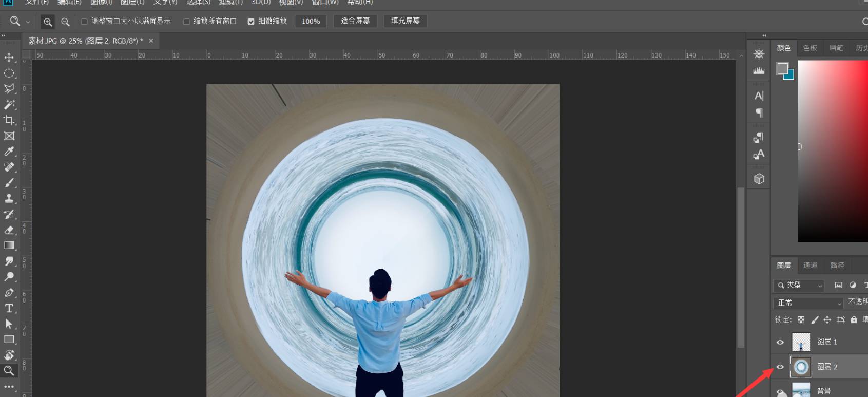Choose the Brush tool

point(9,183)
